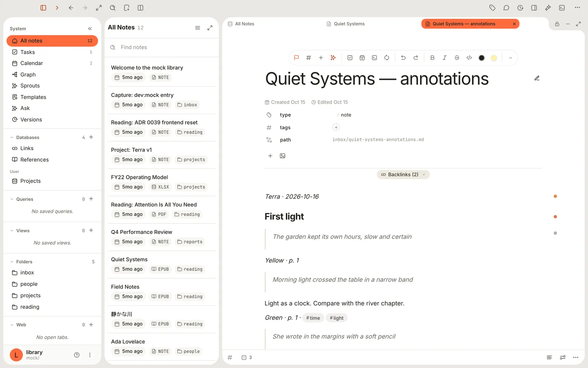Insert a date with the calendar toolbar icon
This screenshot has width=588, height=368.
[x=362, y=58]
